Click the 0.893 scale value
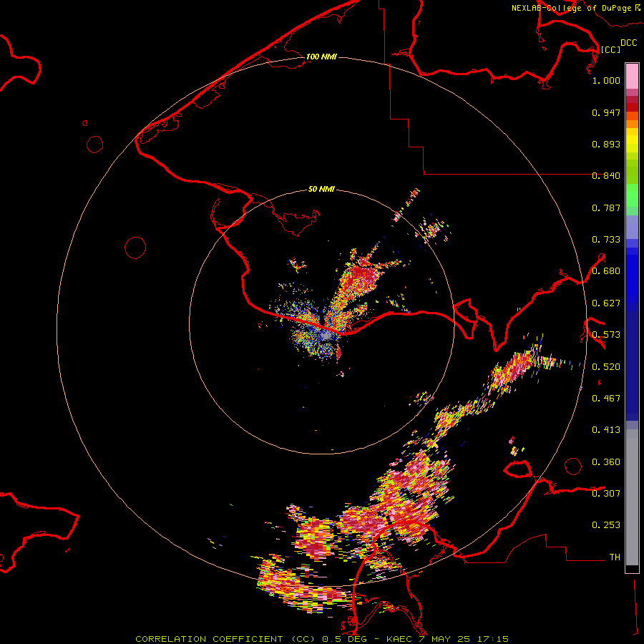This screenshot has height=644, width=644. tap(606, 144)
